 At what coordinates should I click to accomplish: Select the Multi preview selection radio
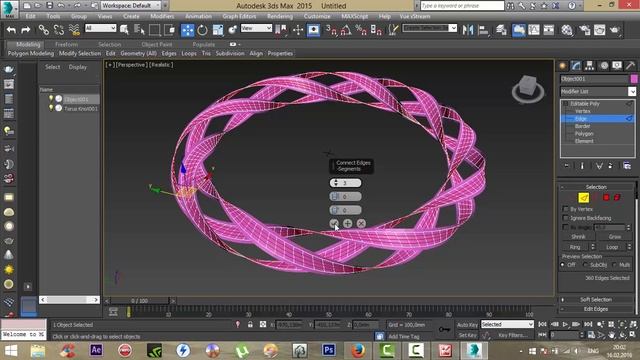click(615, 265)
